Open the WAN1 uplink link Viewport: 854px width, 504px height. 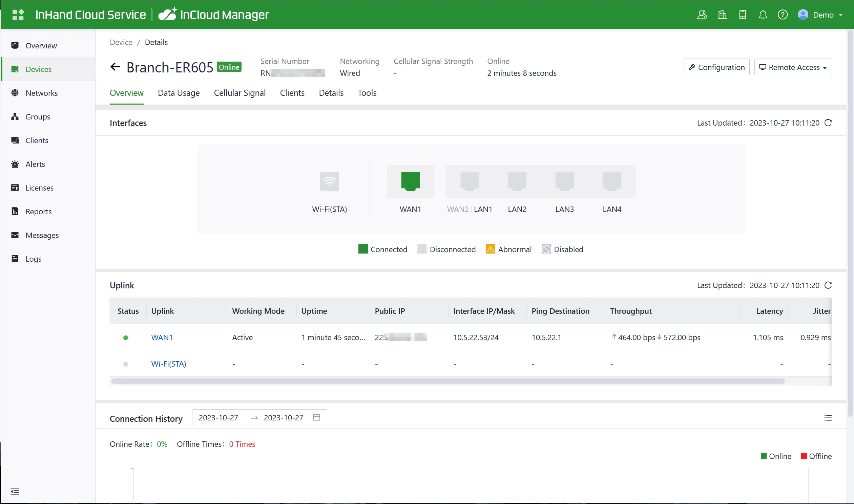pyautogui.click(x=162, y=337)
